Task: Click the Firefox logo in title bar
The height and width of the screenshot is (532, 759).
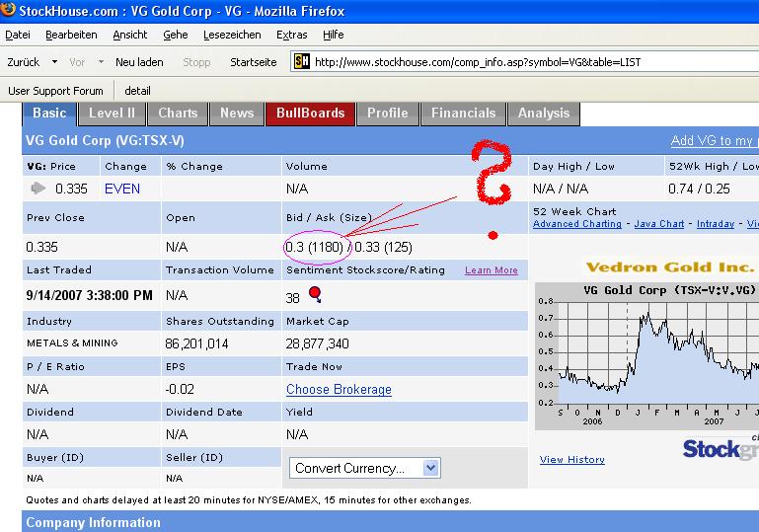Action: click(10, 10)
